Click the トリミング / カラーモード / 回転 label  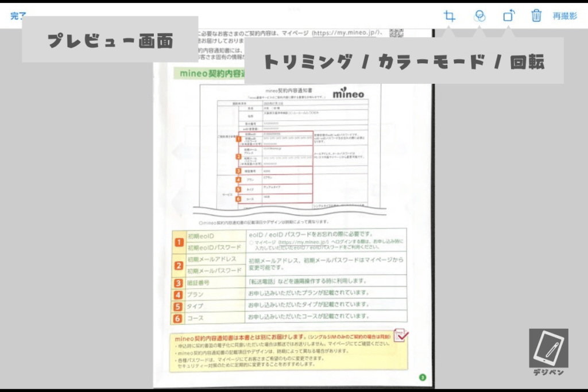404,62
